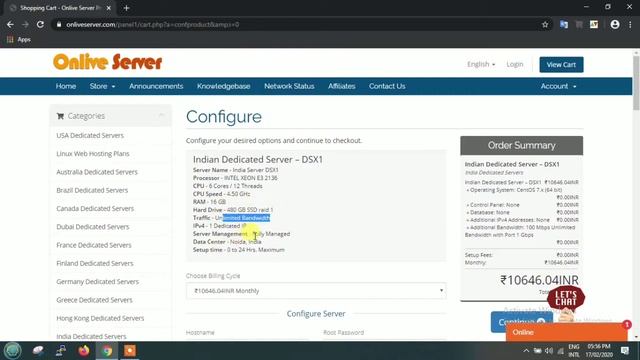The width and height of the screenshot is (640, 360).
Task: Open Announcements menu item
Action: 156,86
